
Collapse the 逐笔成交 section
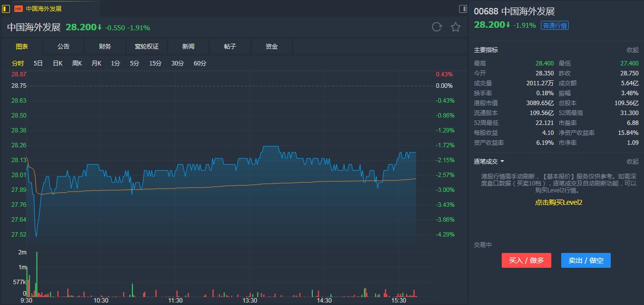632,161
